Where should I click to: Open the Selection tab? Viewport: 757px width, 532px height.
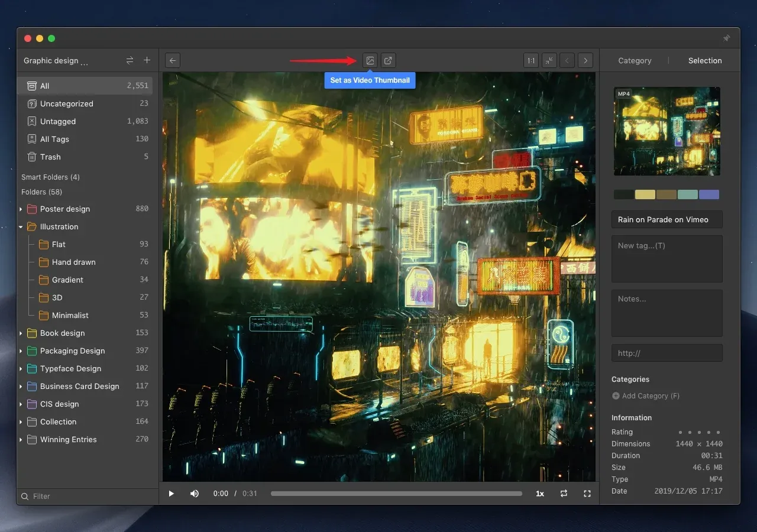point(705,60)
